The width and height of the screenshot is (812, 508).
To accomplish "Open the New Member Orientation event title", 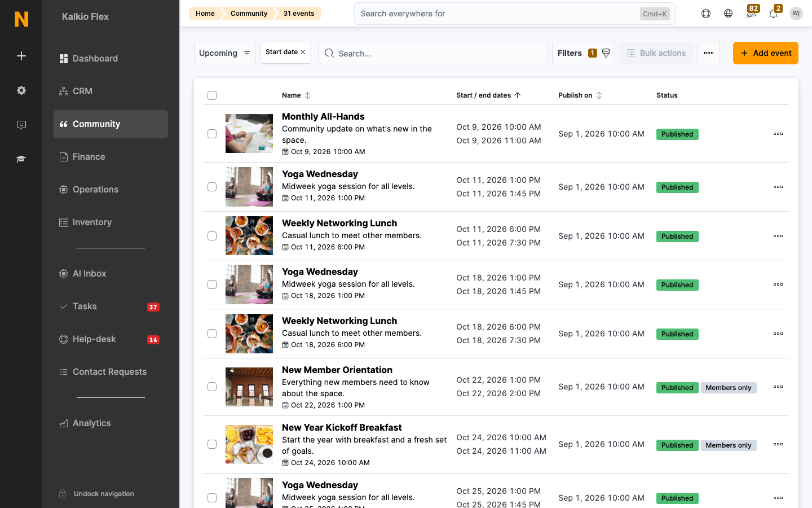I will tap(337, 370).
